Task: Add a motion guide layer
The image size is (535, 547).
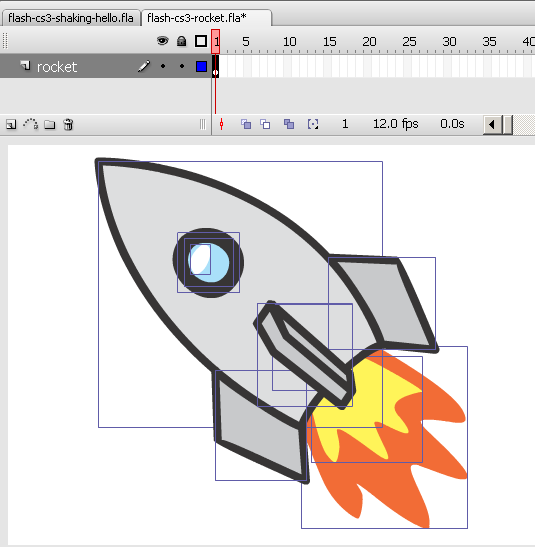Action: pos(30,124)
